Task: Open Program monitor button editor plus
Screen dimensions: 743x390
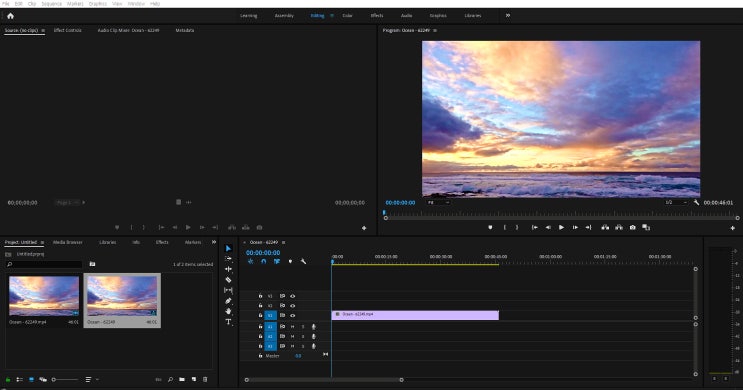Action: [733, 228]
